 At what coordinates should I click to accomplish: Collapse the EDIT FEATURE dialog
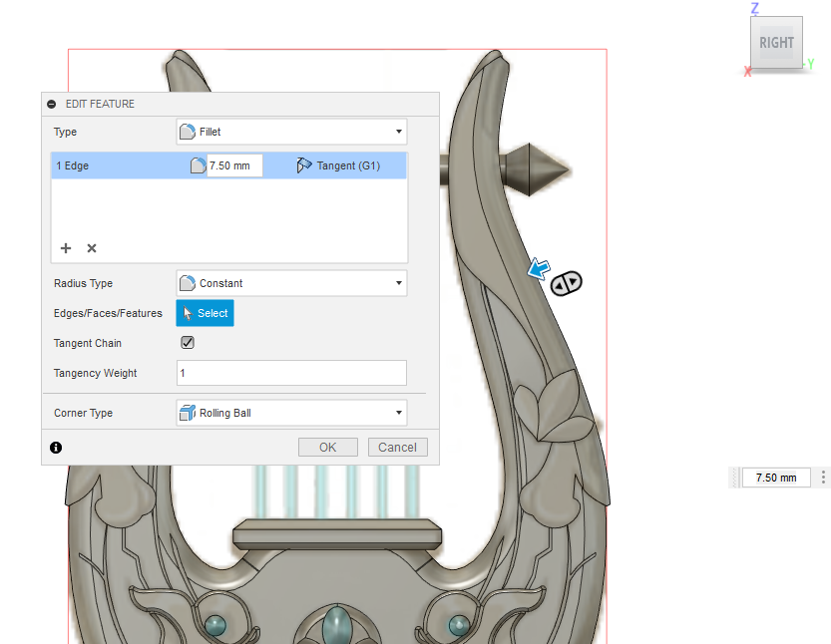(x=52, y=104)
